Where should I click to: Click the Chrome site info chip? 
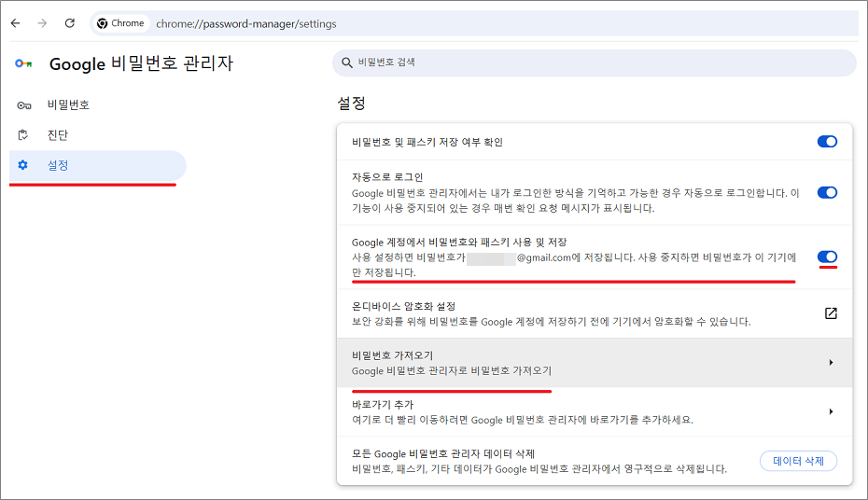coord(120,23)
